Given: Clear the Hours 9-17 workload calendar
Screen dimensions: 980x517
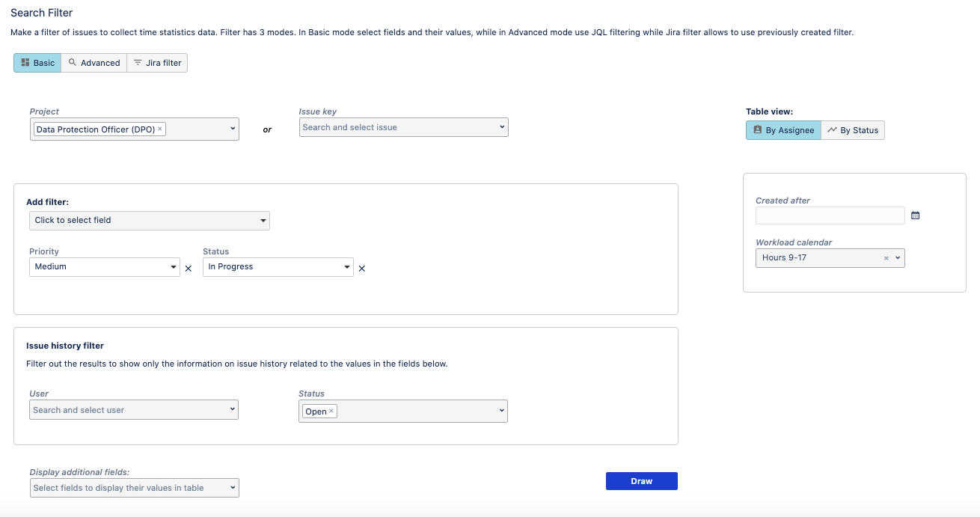Looking at the screenshot, I should point(886,258).
